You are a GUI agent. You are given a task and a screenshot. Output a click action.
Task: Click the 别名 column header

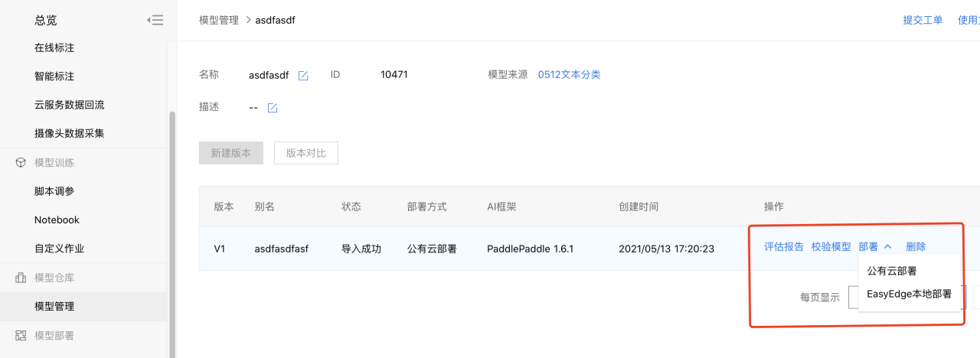click(x=264, y=207)
